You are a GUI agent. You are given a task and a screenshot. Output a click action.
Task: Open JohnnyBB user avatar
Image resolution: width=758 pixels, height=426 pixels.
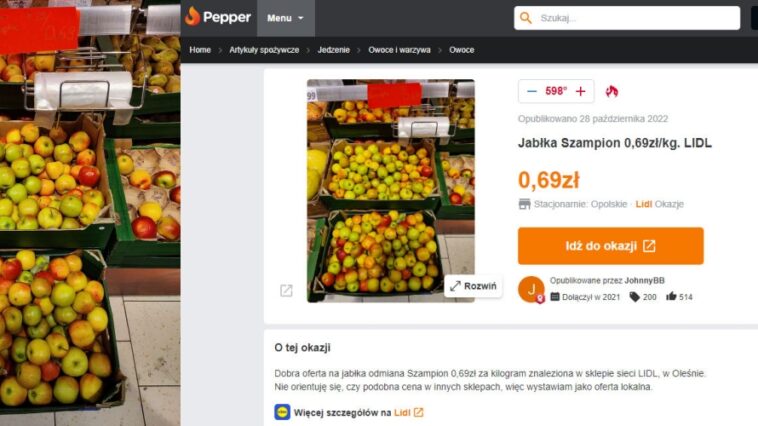click(x=531, y=289)
